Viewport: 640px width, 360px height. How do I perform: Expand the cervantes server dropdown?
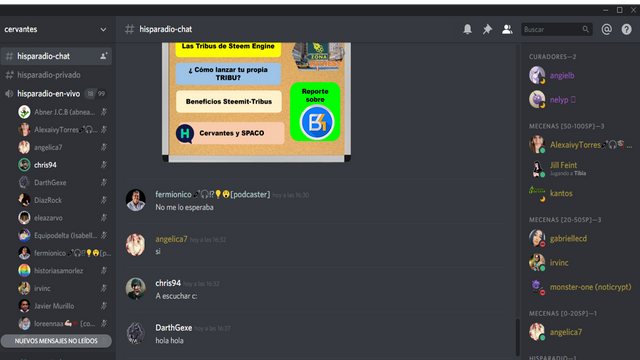pos(103,29)
